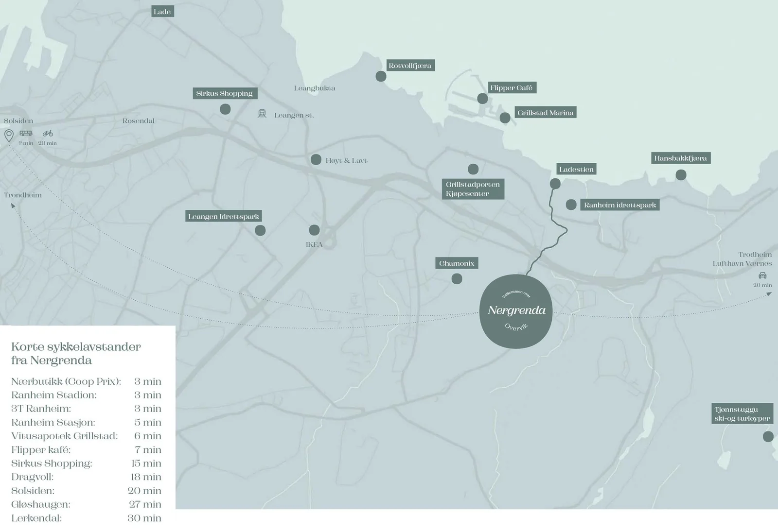Click the Hansbakkfjæra label
The image size is (778, 532).
[681, 158]
